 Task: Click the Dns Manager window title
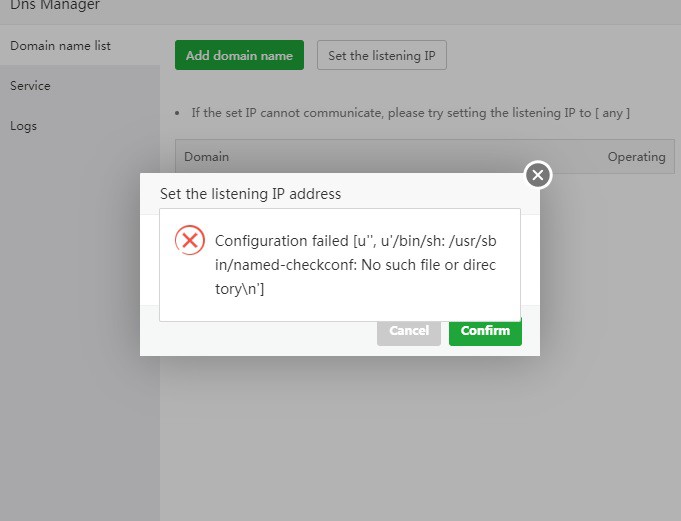[55, 6]
